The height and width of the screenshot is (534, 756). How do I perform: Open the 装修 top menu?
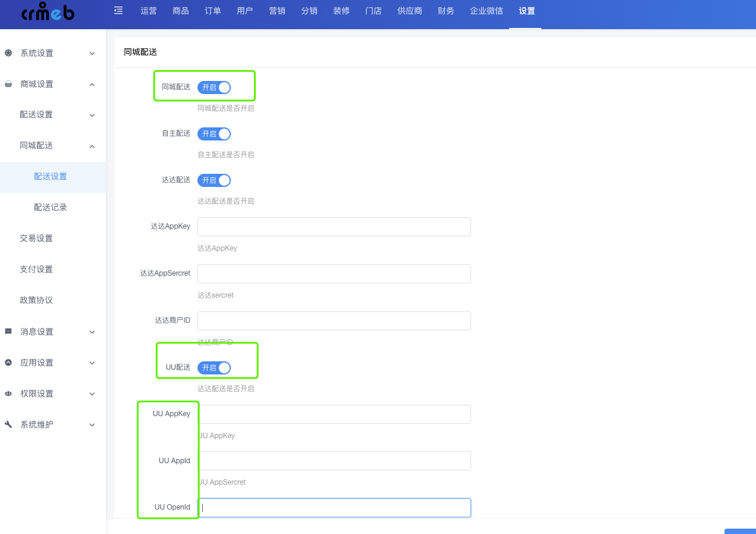(341, 11)
